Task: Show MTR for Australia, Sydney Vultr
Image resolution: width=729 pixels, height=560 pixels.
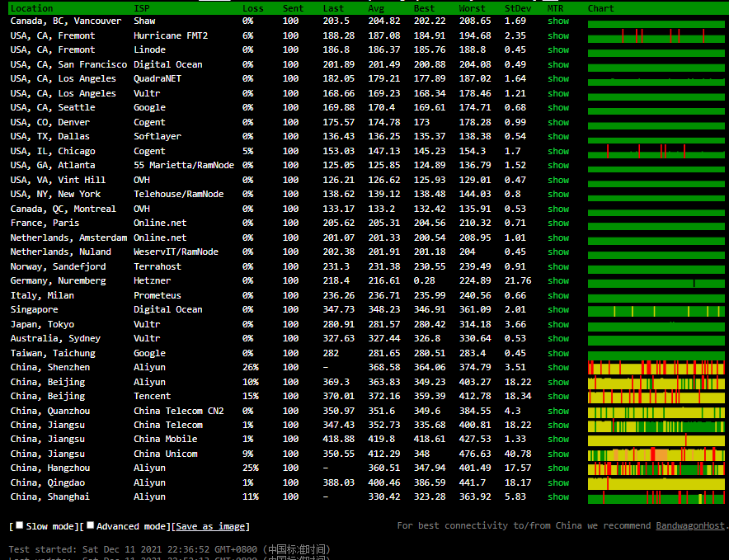Action: (x=558, y=338)
